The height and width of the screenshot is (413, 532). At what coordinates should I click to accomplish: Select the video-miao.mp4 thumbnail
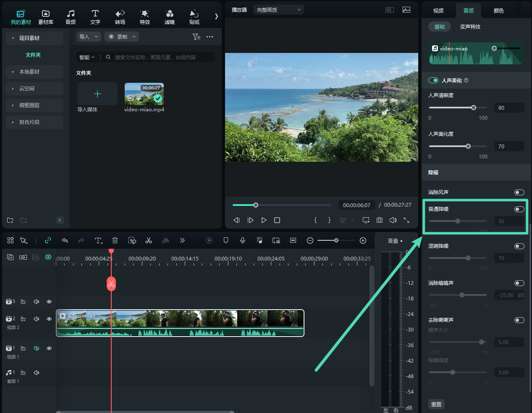tap(144, 94)
